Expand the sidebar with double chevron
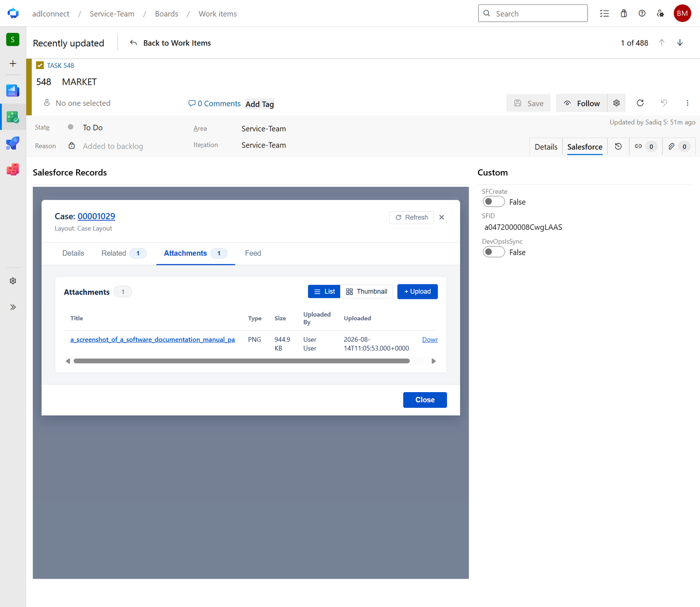 (x=13, y=307)
